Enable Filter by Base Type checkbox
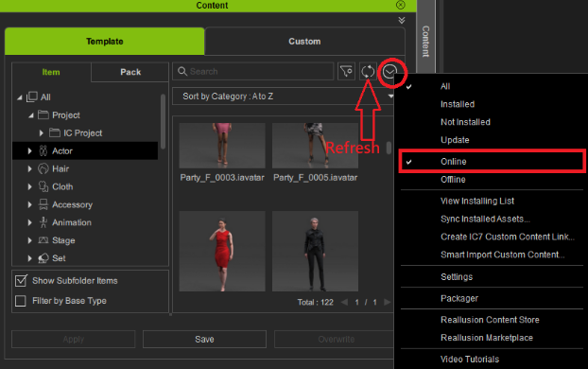This screenshot has height=369, width=588. coord(21,301)
